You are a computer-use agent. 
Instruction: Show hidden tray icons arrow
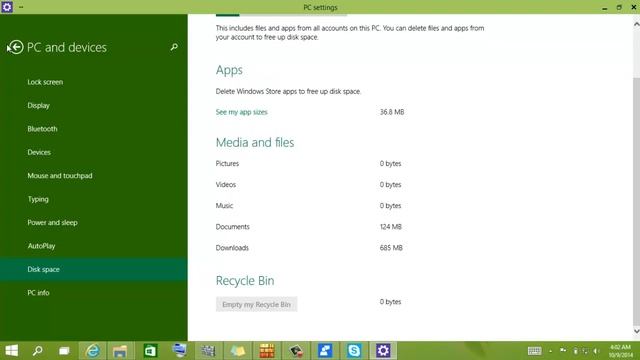click(550, 351)
